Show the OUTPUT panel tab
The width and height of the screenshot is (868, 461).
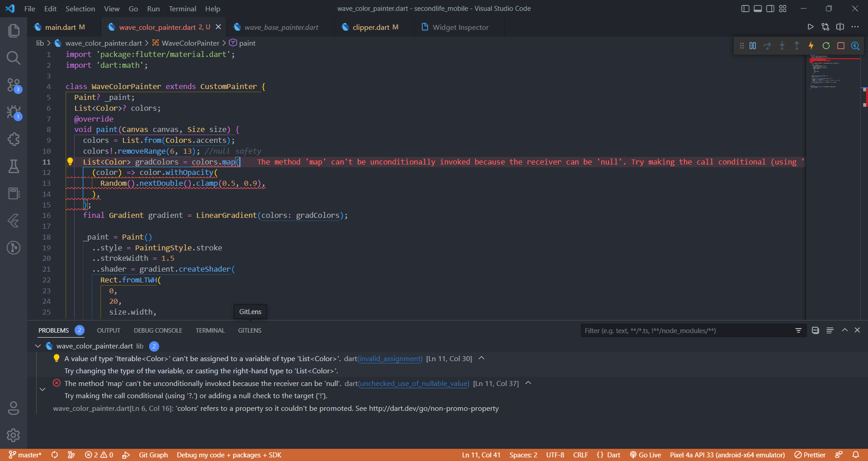(108, 330)
